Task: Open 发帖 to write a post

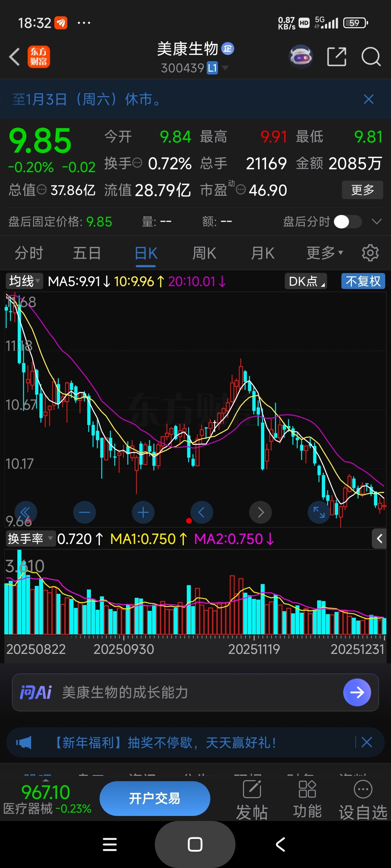Action: coord(252,800)
